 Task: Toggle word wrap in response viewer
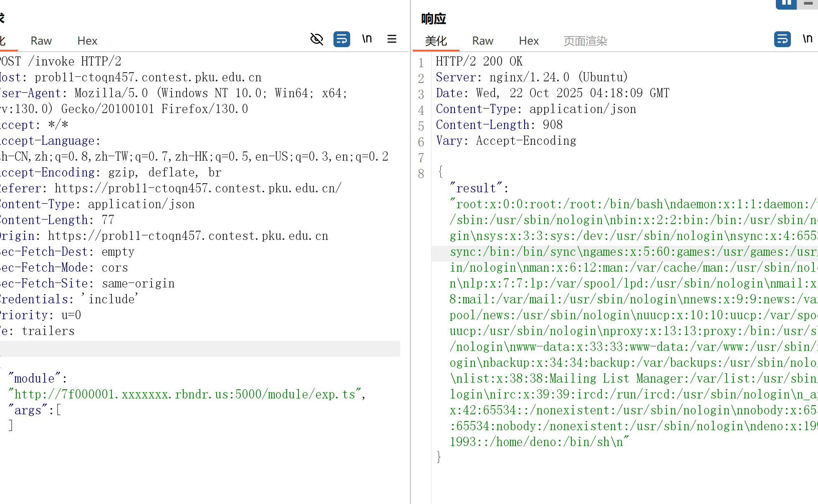[782, 39]
